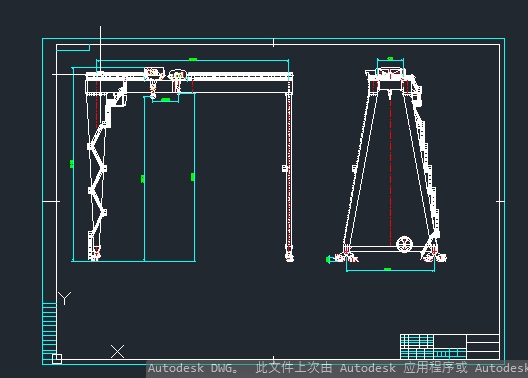Select the circular wheel in the side view
528x378 pixels.
(x=404, y=244)
